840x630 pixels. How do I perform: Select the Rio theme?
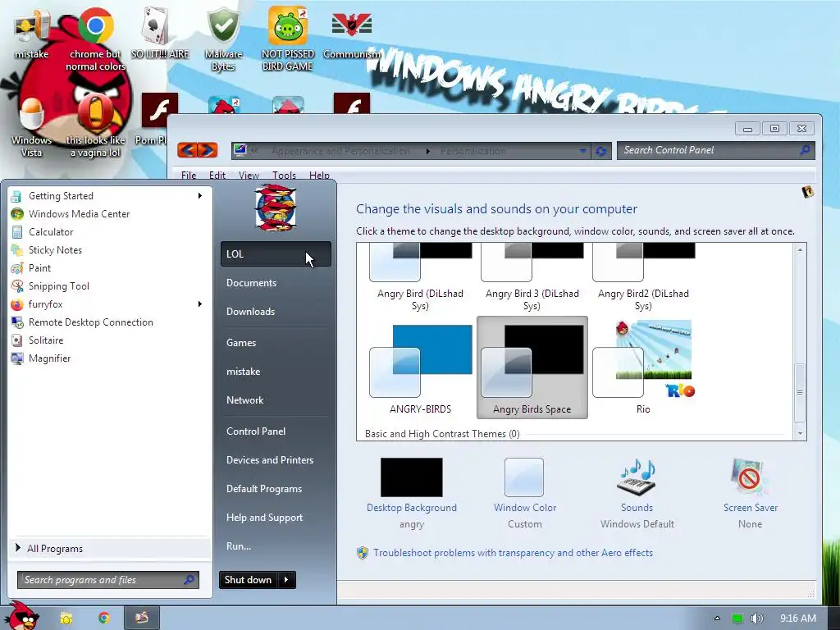click(x=643, y=368)
